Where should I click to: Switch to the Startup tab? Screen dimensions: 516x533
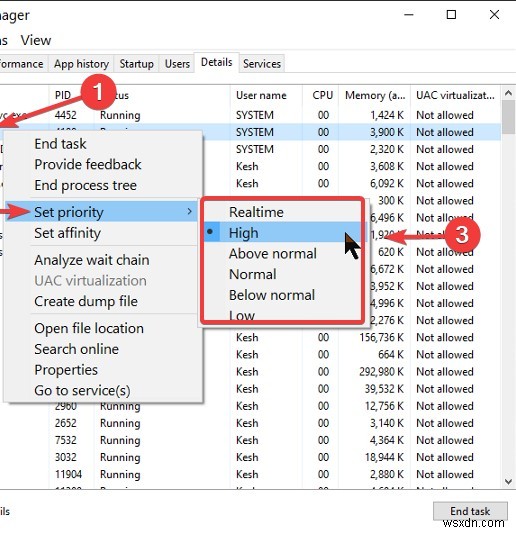click(x=136, y=64)
